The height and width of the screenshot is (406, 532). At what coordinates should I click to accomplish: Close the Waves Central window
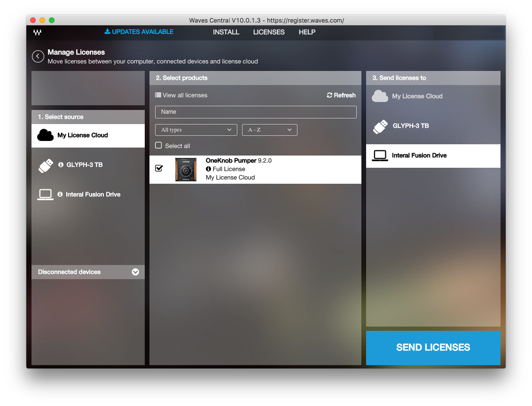(33, 20)
